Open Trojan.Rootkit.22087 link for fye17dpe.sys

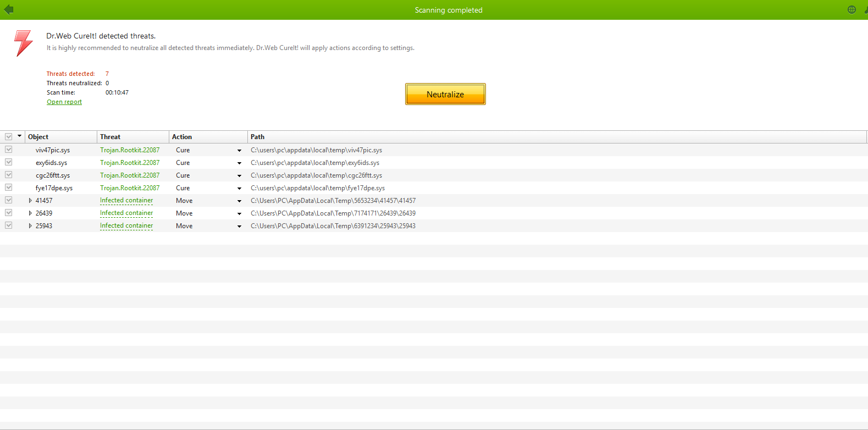point(130,188)
